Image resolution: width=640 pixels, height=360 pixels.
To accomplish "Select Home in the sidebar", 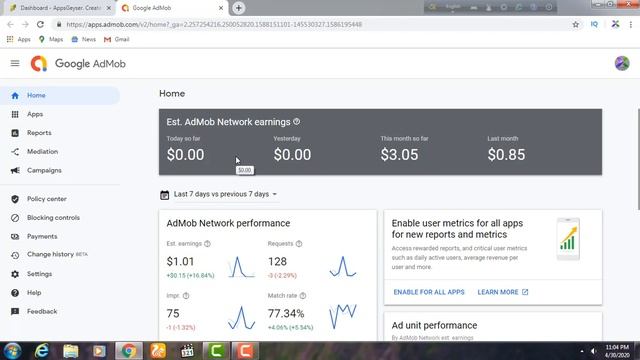I will tap(60, 96).
